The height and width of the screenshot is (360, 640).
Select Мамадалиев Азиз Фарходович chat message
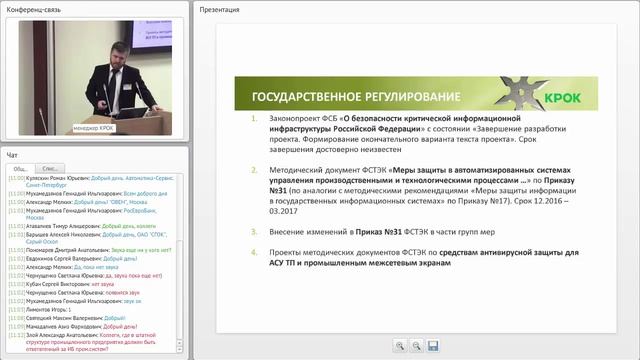(x=73, y=327)
